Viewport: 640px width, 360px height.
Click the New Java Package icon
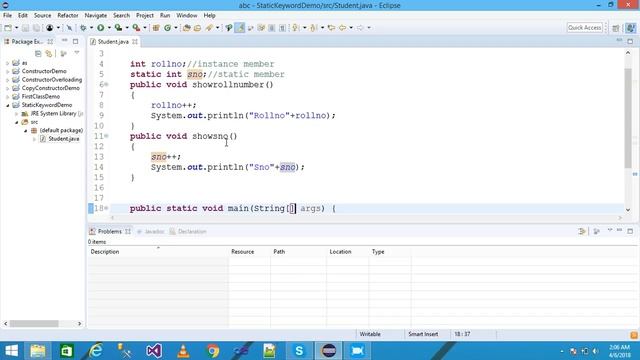pos(156,28)
